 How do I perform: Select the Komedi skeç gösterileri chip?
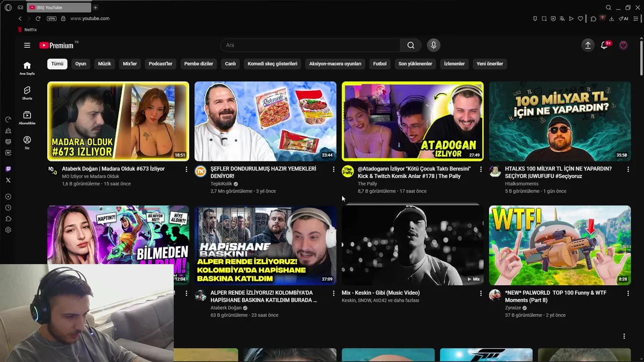pos(273,64)
